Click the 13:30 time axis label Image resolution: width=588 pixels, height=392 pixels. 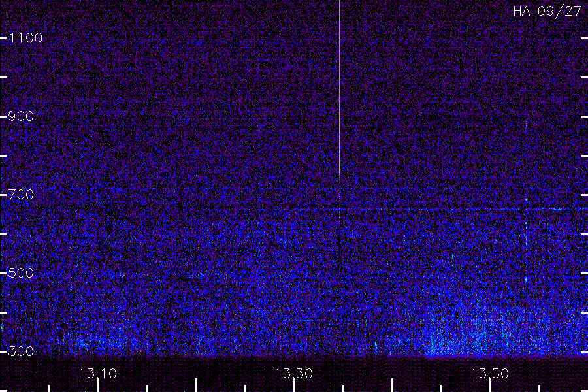(293, 374)
